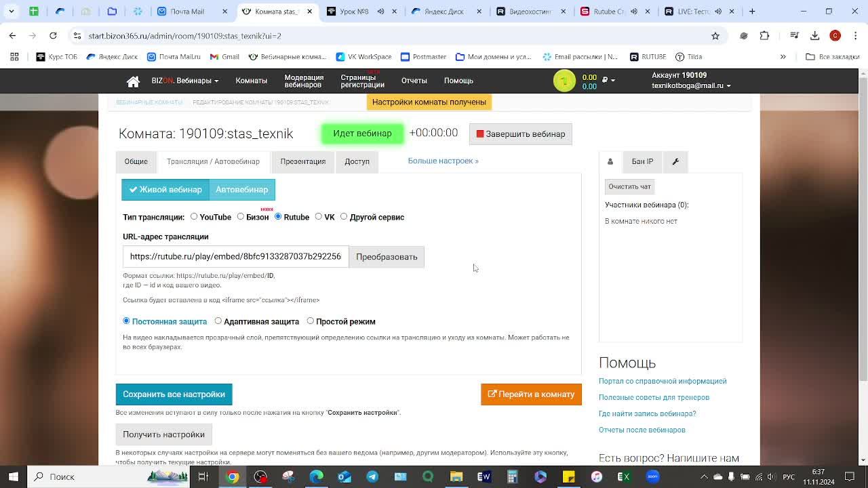
Task: Open Модерация вебинаров menu
Action: 304,81
